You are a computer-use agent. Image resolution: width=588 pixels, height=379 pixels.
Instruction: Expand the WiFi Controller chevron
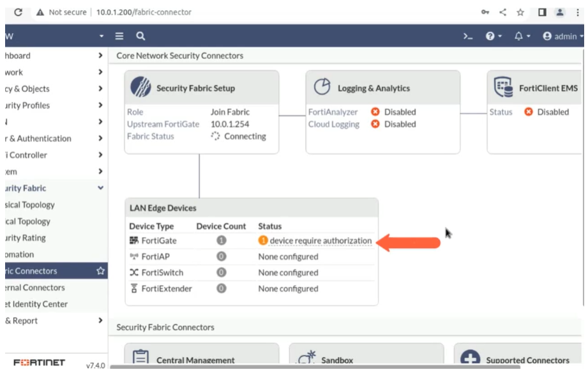100,155
